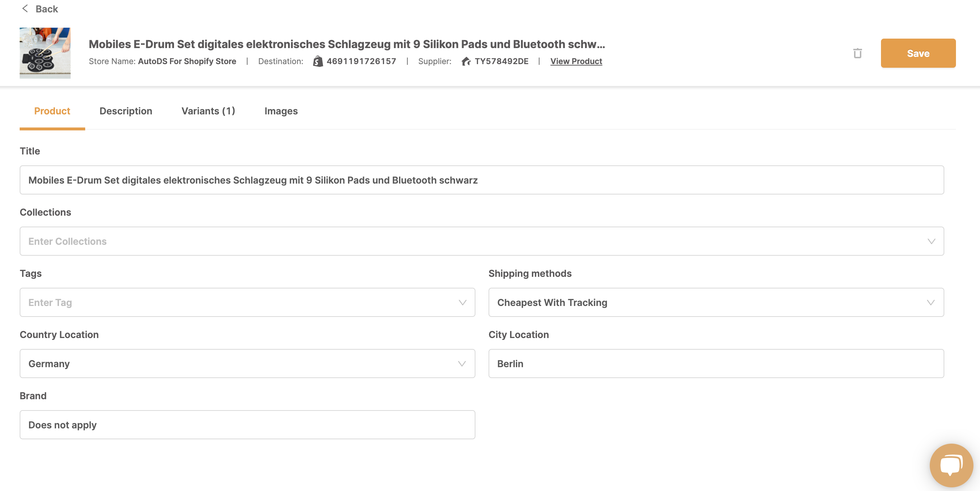
Task: Select the Product tab
Action: [x=52, y=111]
